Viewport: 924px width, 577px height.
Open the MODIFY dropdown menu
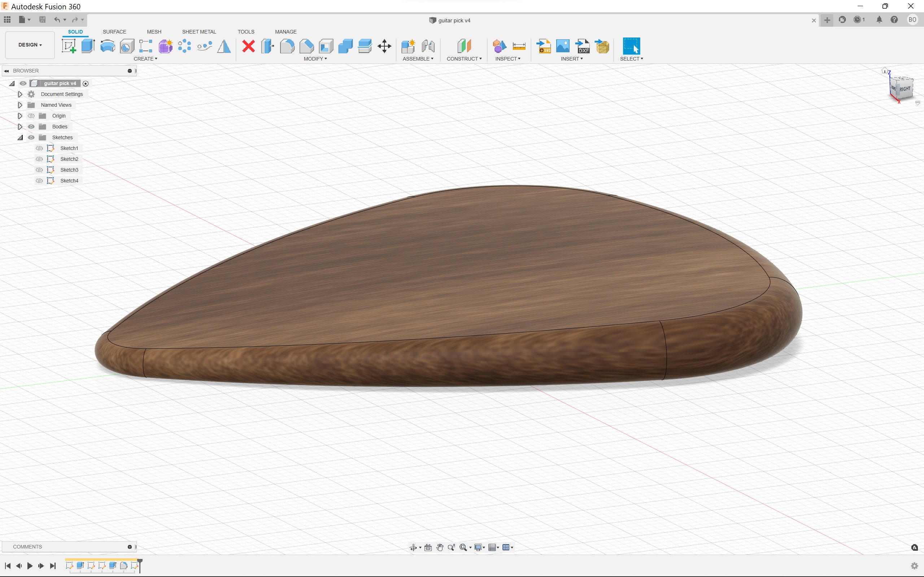click(x=315, y=58)
